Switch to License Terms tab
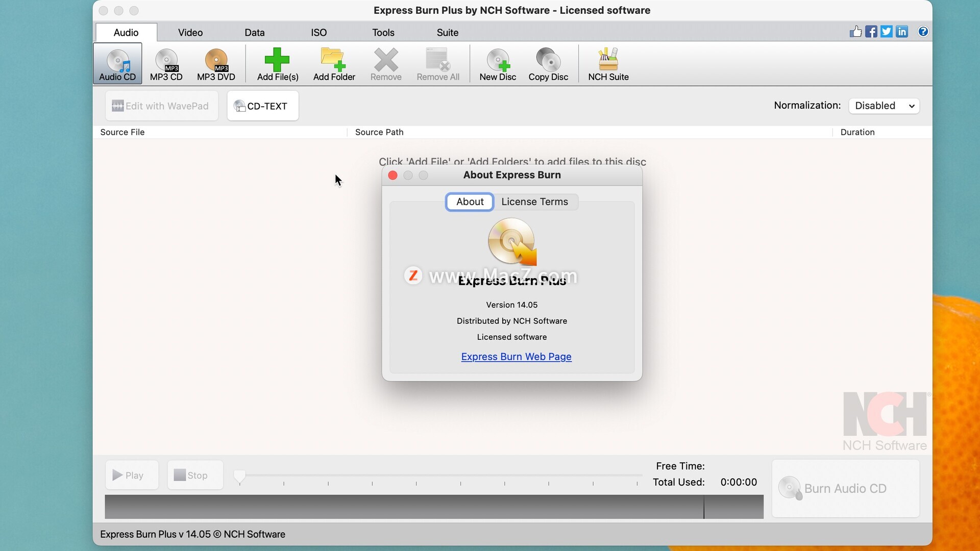Image resolution: width=980 pixels, height=551 pixels. point(534,202)
